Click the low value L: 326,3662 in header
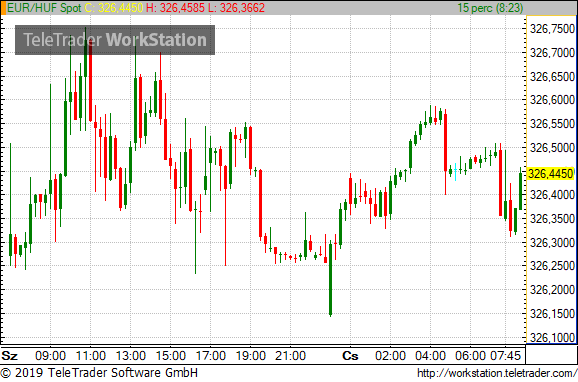 click(x=236, y=8)
